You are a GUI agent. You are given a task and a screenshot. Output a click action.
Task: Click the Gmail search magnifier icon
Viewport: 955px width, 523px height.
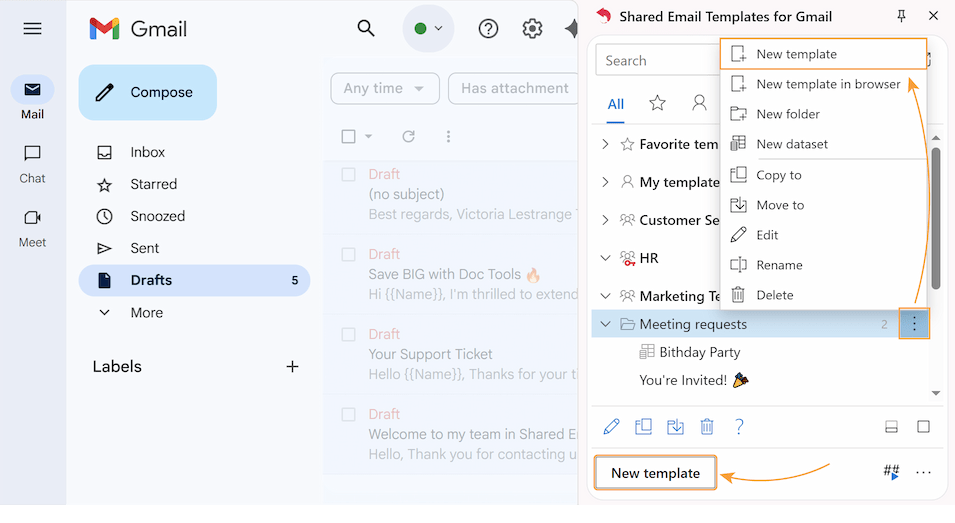pos(365,28)
